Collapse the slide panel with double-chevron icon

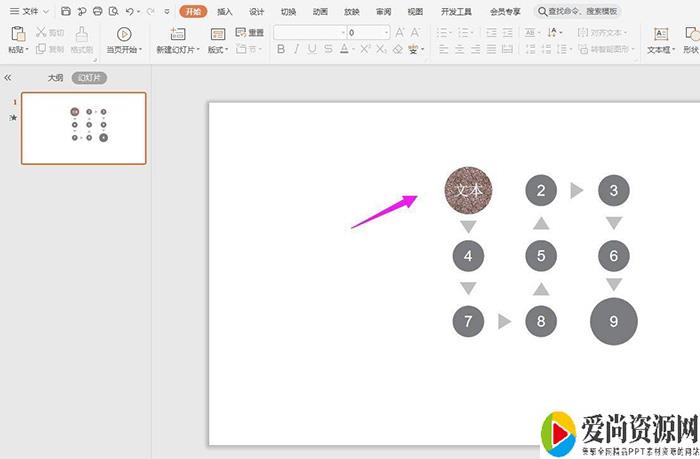click(x=8, y=77)
